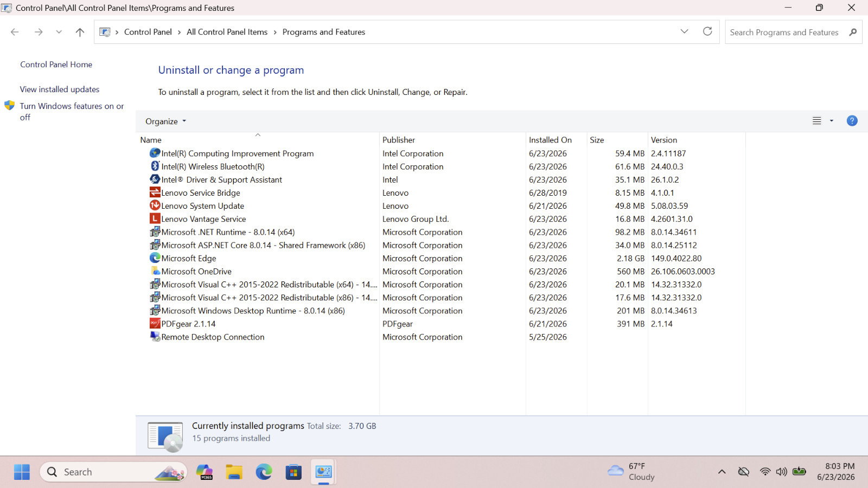868x488 pixels.
Task: Click the Windows Desktop Runtime installer icon
Action: [x=155, y=311]
